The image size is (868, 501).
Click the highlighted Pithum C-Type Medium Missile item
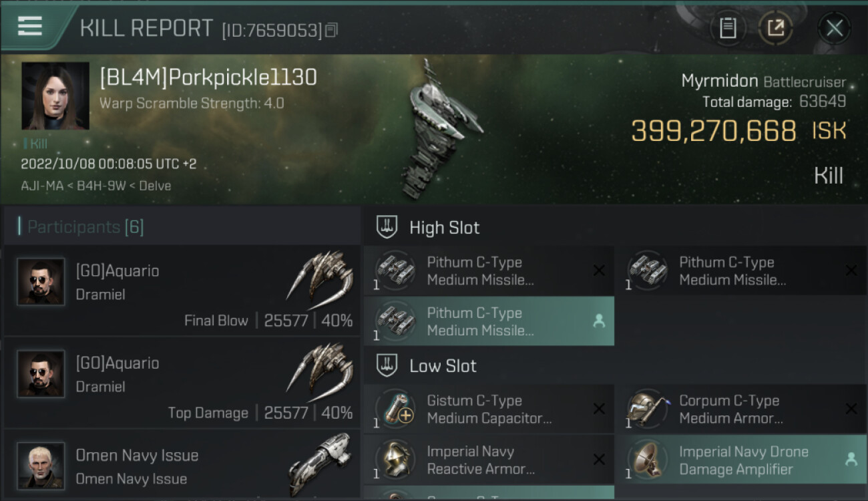489,321
